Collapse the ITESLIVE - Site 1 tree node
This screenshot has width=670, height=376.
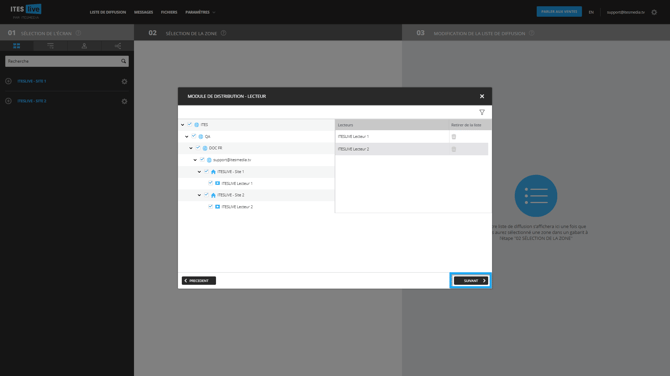pyautogui.click(x=199, y=172)
